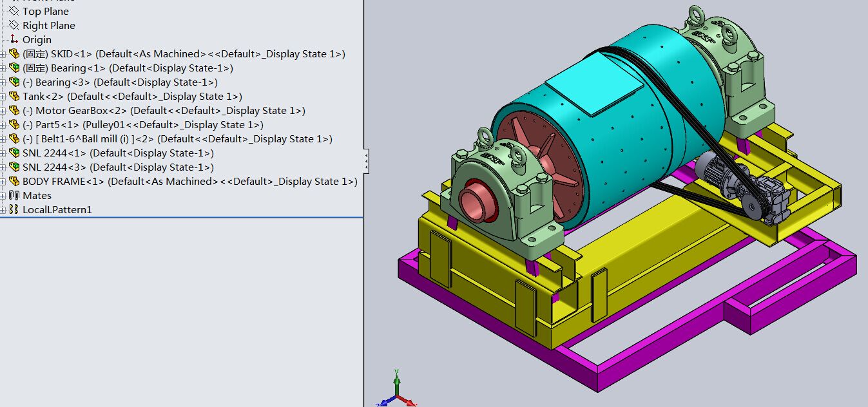
Task: Select the pink shaft end in front bearing
Action: pos(477,202)
